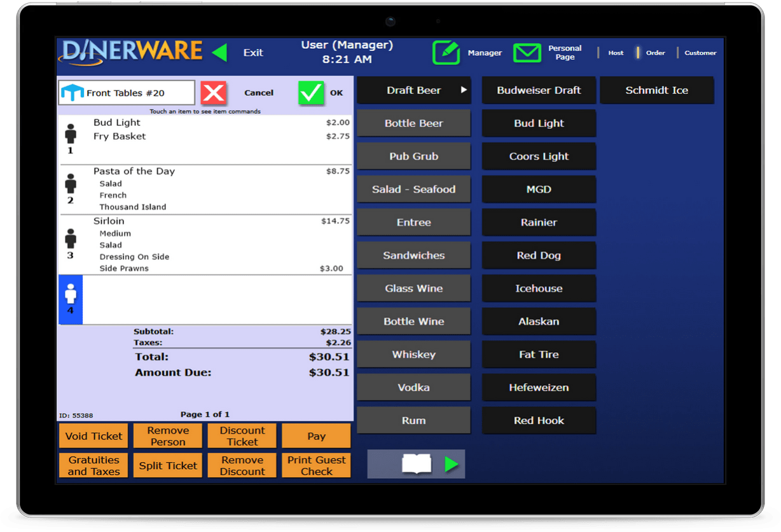Switch to the Order page
Viewport: 781px width, 532px height.
(x=655, y=53)
